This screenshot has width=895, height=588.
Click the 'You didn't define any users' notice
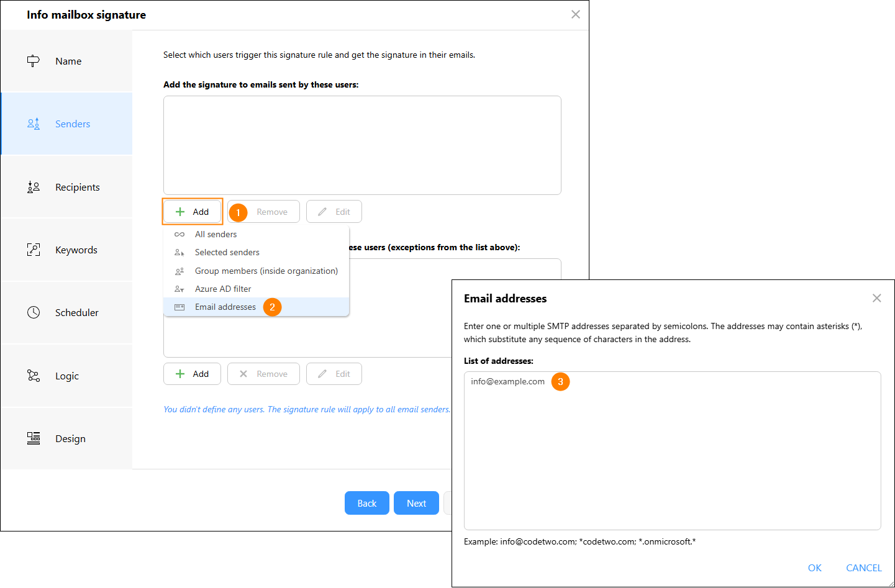(x=307, y=409)
